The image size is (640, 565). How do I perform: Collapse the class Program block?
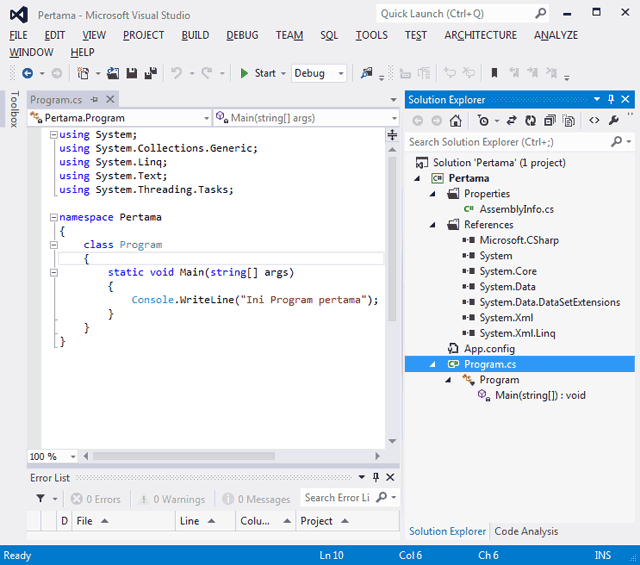click(53, 245)
